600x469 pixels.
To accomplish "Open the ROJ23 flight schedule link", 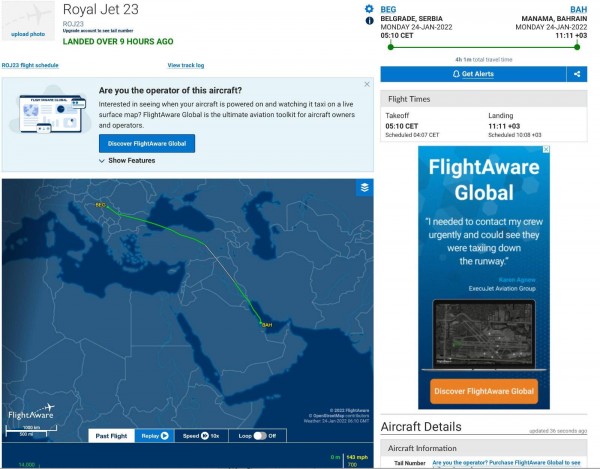I will click(x=29, y=65).
